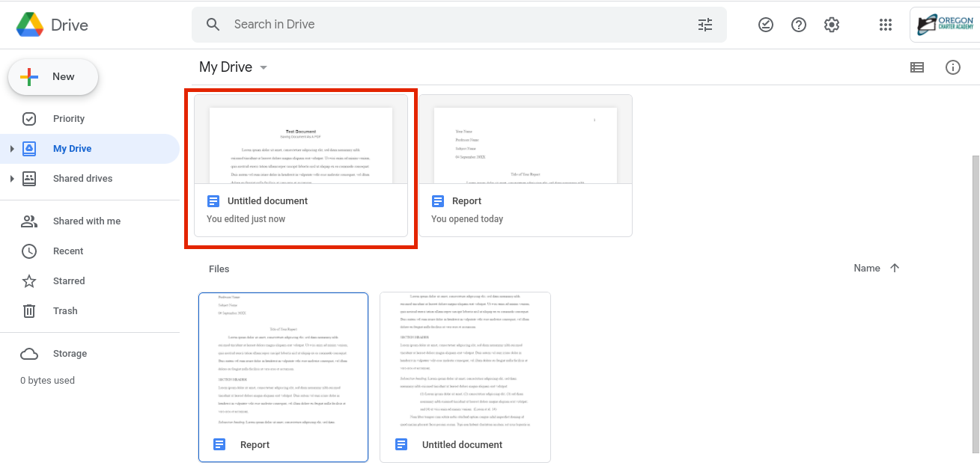Viewport: 980px width, 463px height.
Task: Open the suggested Report document card
Action: coord(526,165)
